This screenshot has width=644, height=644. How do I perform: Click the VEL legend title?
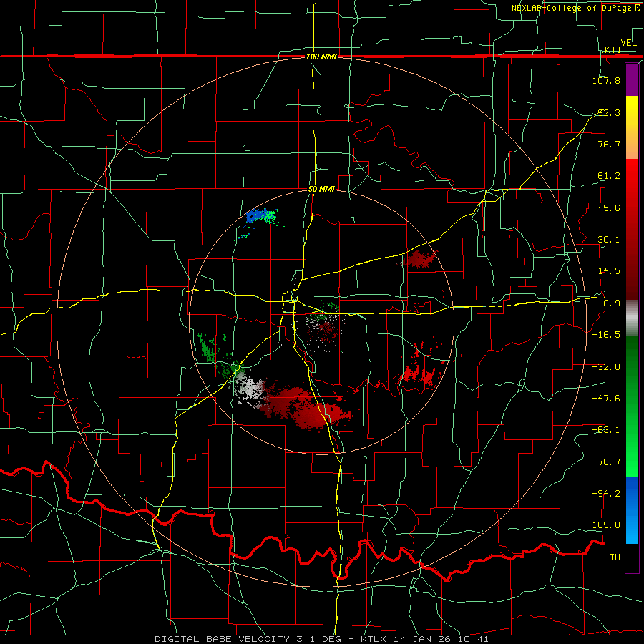(x=628, y=43)
